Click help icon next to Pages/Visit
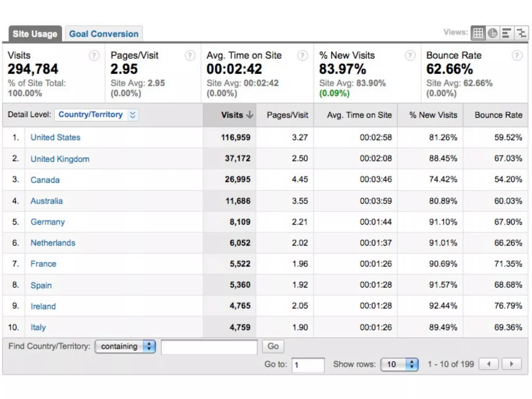The width and height of the screenshot is (532, 399). point(190,55)
